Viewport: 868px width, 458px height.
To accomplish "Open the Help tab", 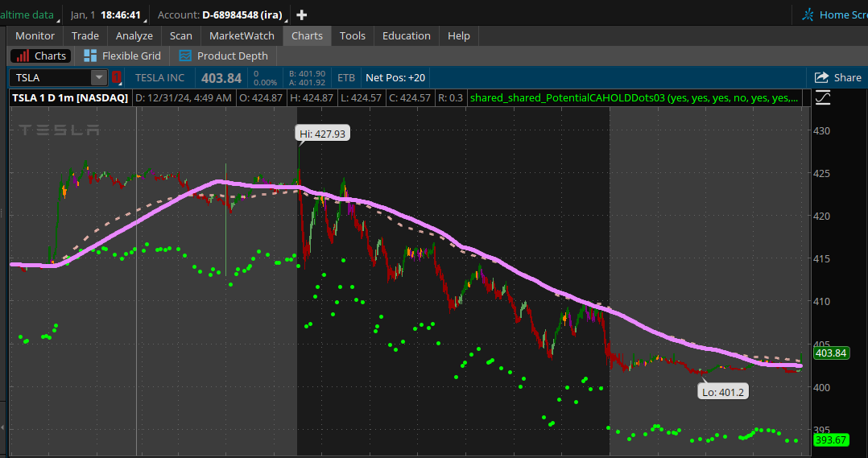I will pyautogui.click(x=459, y=36).
